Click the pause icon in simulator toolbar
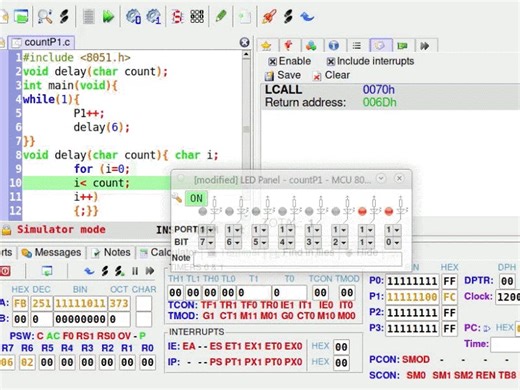 pyautogui.click(x=135, y=271)
